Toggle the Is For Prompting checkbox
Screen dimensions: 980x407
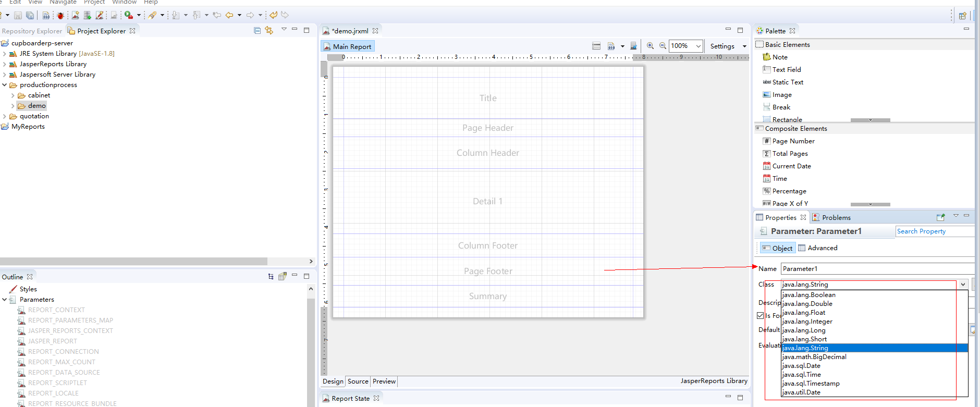761,315
